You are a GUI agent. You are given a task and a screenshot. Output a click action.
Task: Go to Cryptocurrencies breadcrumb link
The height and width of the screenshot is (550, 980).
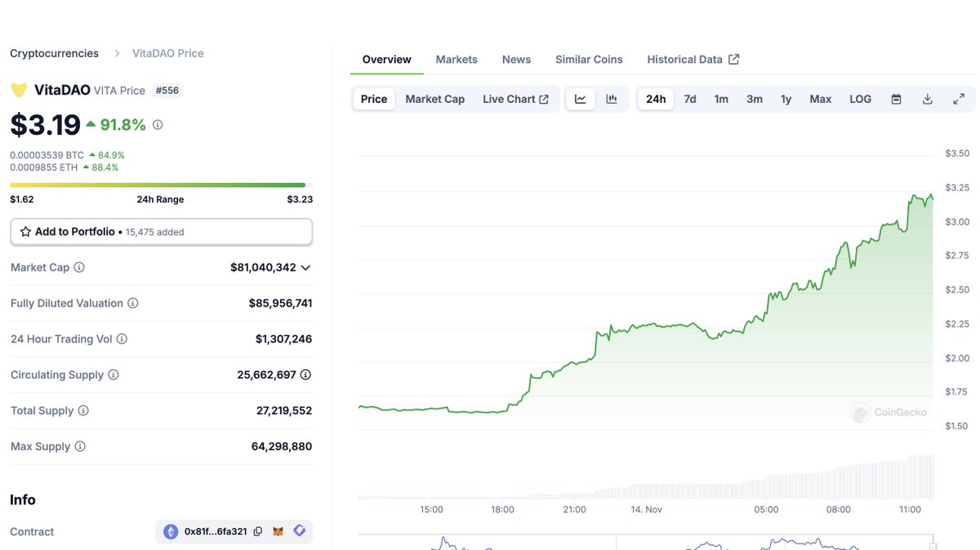[54, 53]
